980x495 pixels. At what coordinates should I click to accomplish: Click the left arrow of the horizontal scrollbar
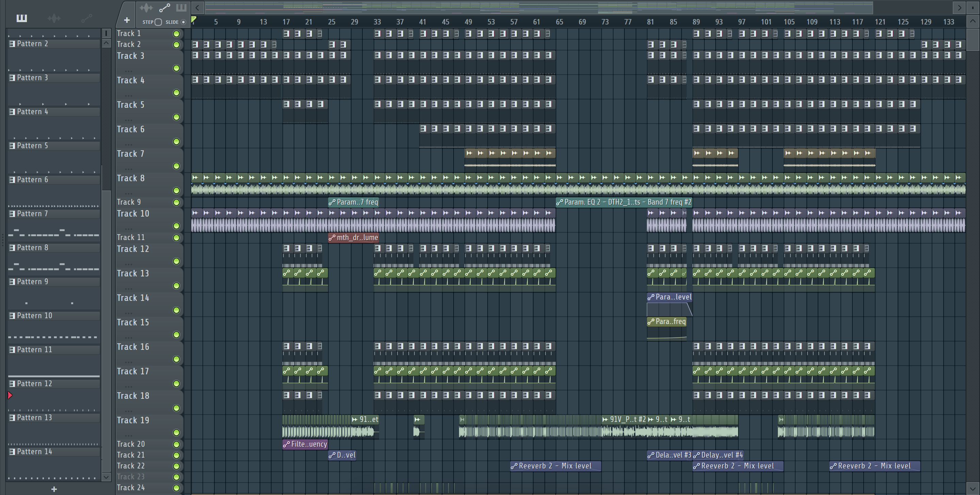pos(197,7)
